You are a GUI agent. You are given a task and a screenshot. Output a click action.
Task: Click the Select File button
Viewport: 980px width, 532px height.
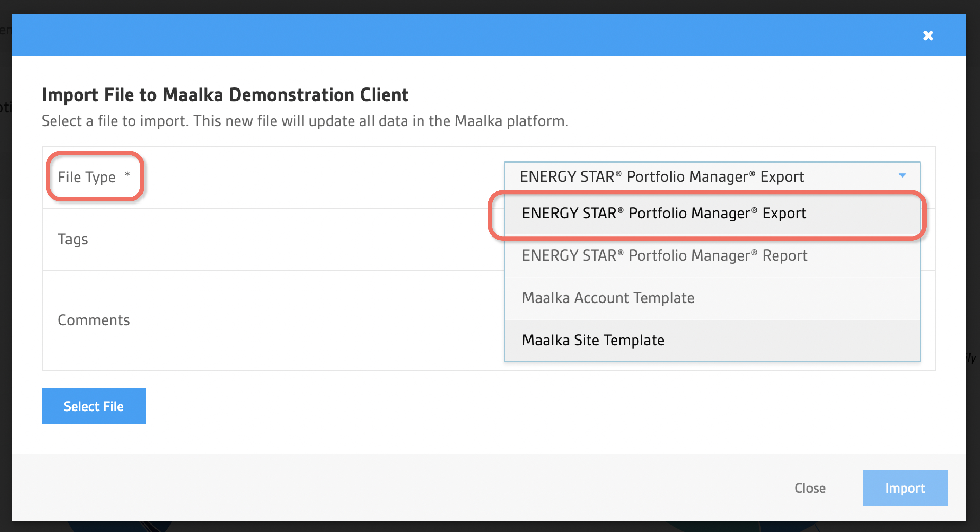pyautogui.click(x=94, y=406)
